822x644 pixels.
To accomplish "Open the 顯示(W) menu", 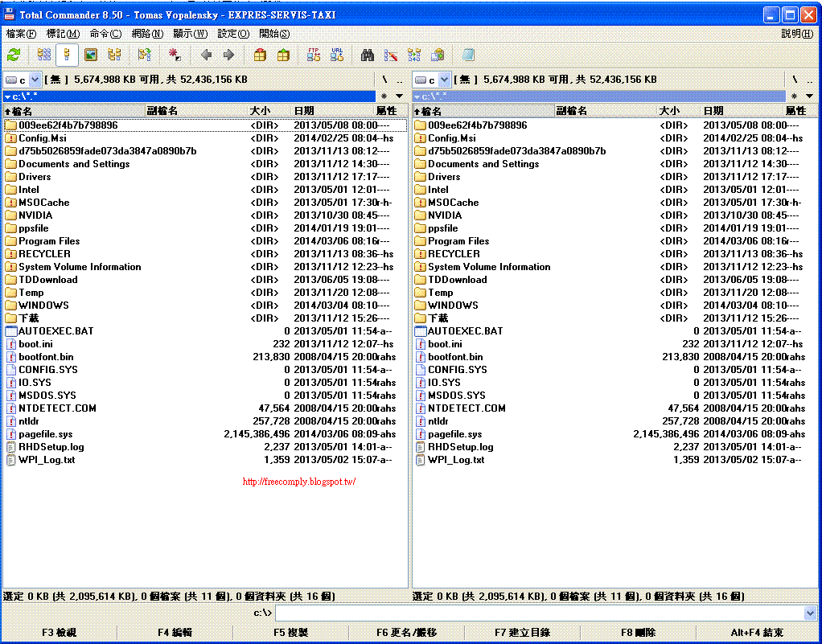I will click(x=191, y=34).
